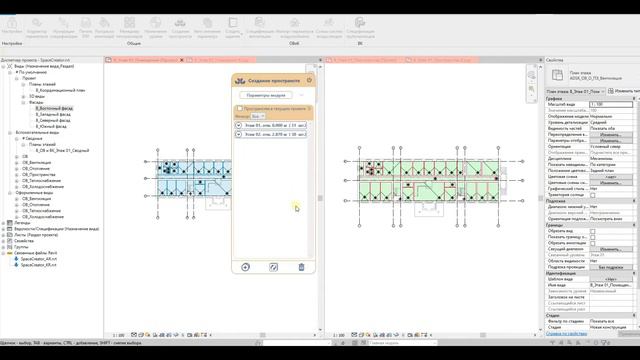
Task: Open Спецификация трубопроводов ribbon tool
Action: coord(360,27)
